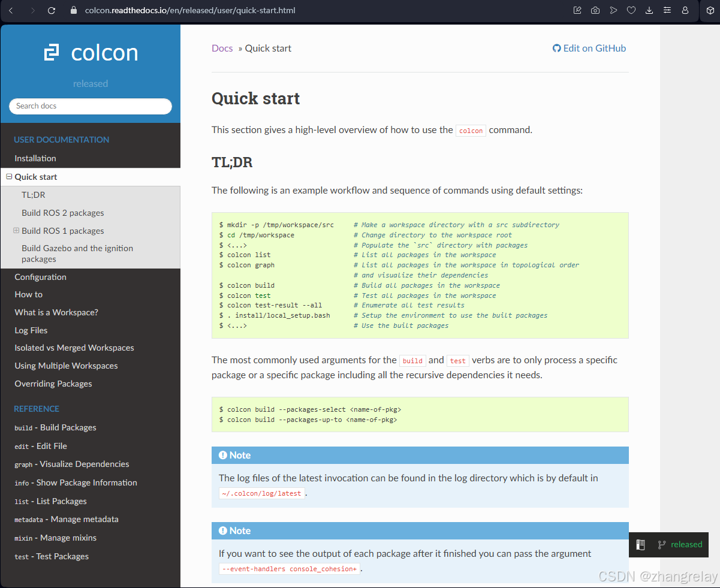The width and height of the screenshot is (720, 588).
Task: Click the inline test verb code
Action: click(x=457, y=361)
